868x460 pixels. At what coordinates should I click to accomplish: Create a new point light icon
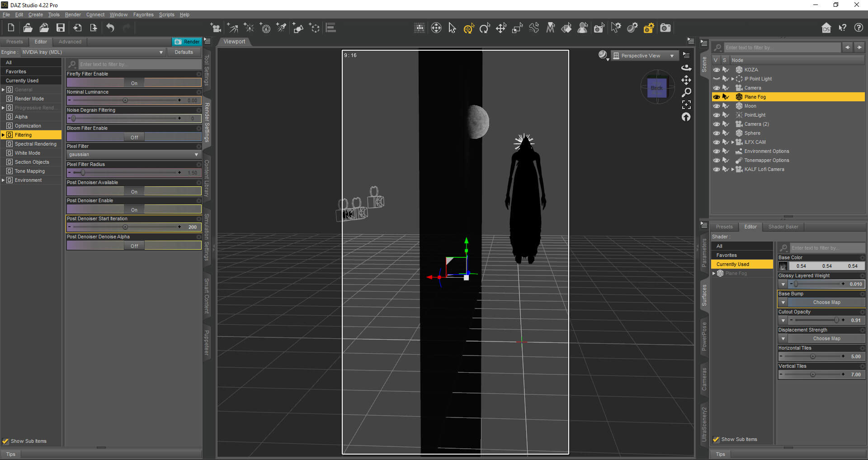(x=249, y=28)
